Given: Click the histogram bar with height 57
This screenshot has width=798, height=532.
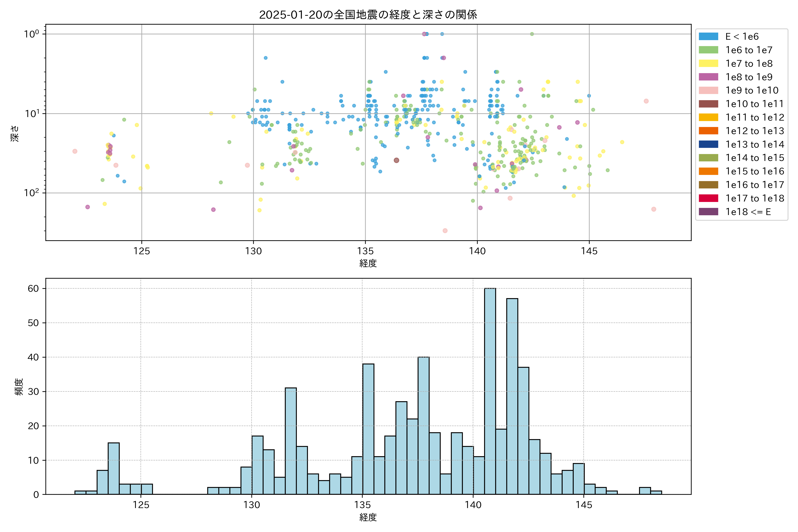Looking at the screenshot, I should (x=512, y=397).
